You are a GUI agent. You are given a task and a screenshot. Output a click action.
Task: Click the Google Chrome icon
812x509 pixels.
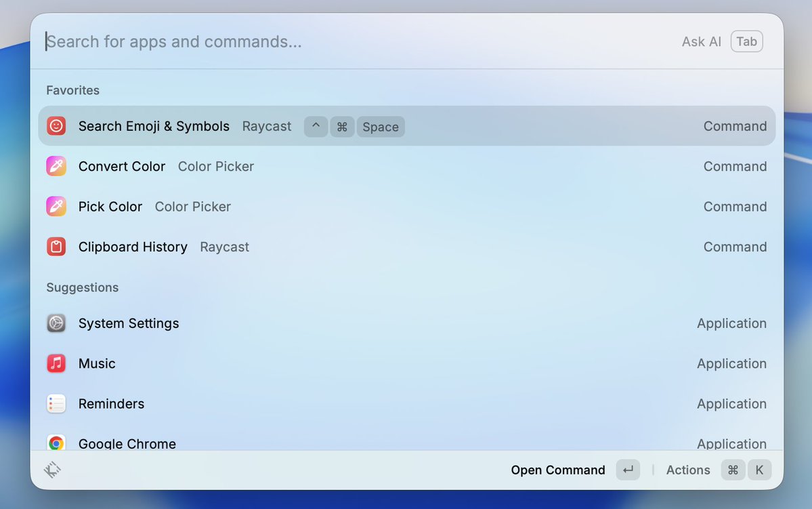(56, 443)
